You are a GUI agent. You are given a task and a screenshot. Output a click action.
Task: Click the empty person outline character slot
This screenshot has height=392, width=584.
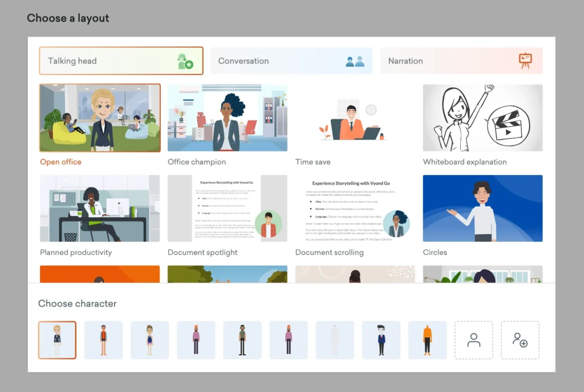[473, 340]
